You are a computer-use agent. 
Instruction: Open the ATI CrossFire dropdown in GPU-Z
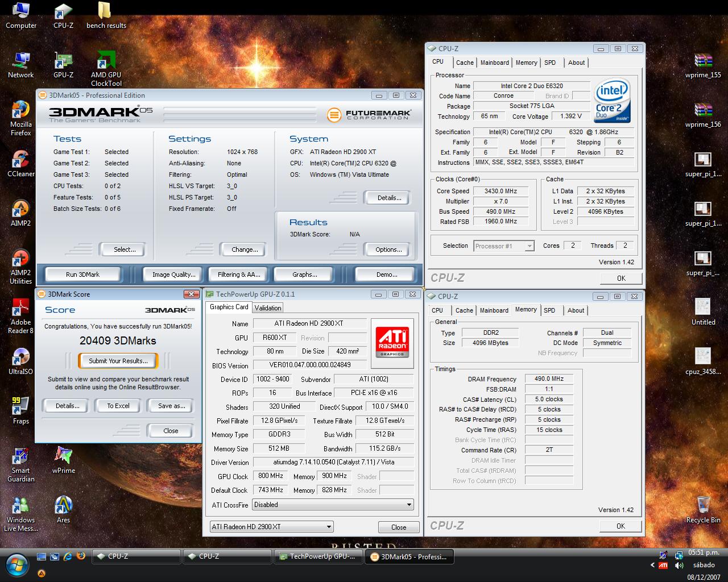click(x=333, y=505)
